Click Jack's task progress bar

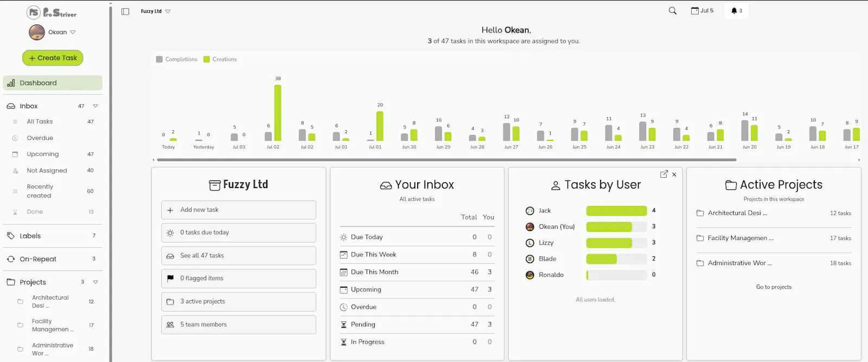(x=617, y=211)
